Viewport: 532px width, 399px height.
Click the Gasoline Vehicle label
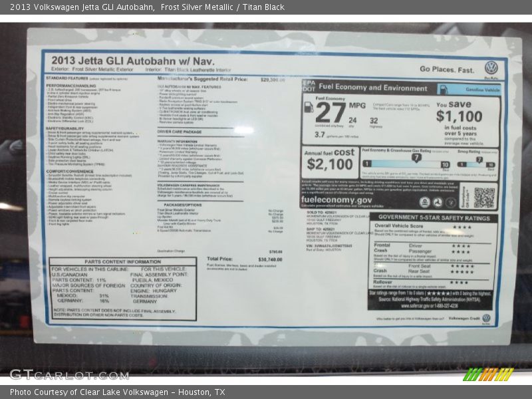point(483,90)
